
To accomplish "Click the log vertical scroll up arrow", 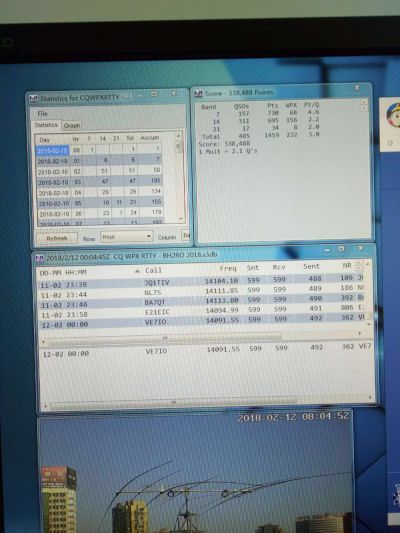I will pos(367,263).
